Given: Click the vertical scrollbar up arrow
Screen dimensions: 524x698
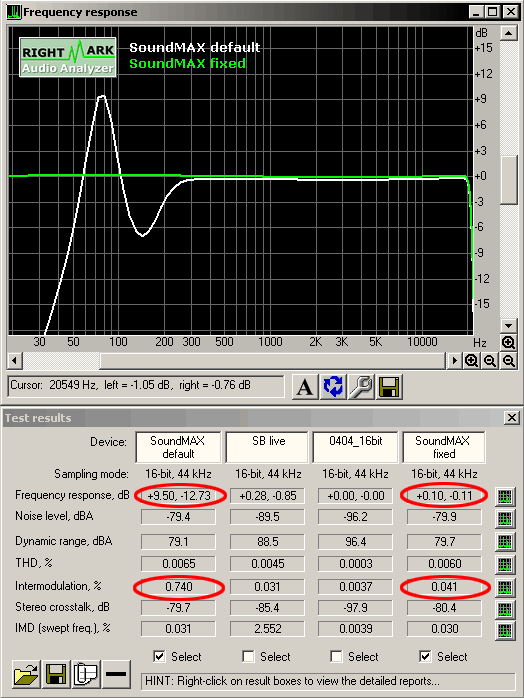Looking at the screenshot, I should tap(508, 33).
